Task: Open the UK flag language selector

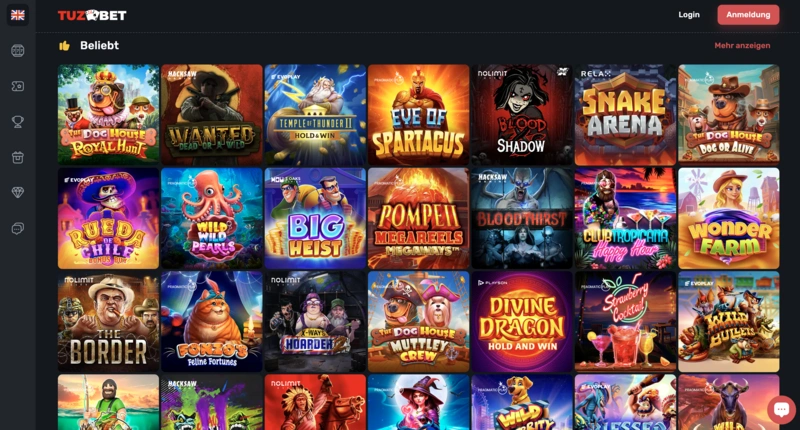Action: [x=18, y=15]
